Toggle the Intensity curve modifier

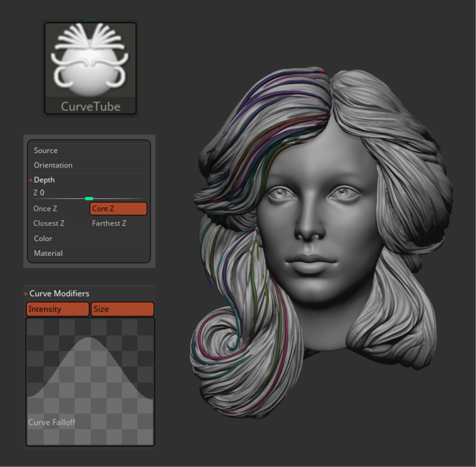(57, 309)
